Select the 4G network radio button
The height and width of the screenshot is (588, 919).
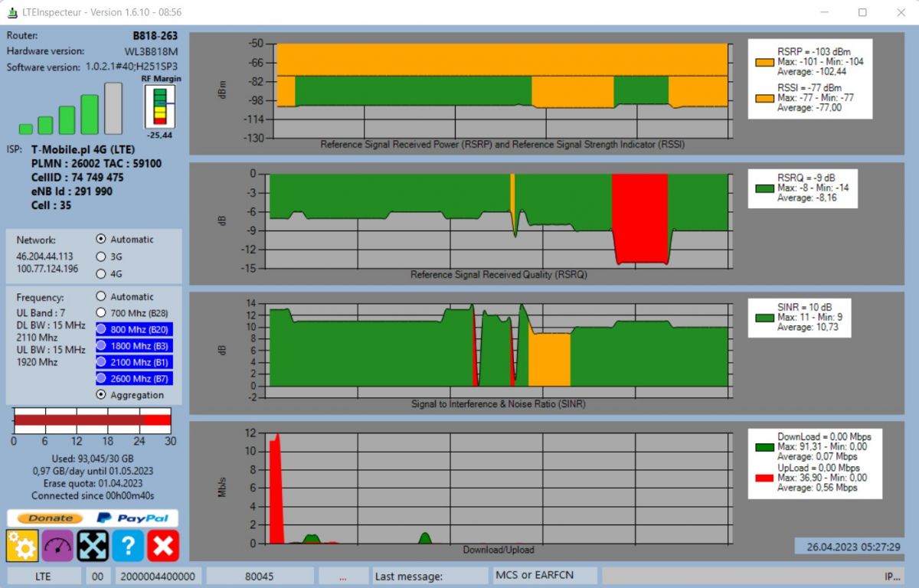(x=100, y=273)
